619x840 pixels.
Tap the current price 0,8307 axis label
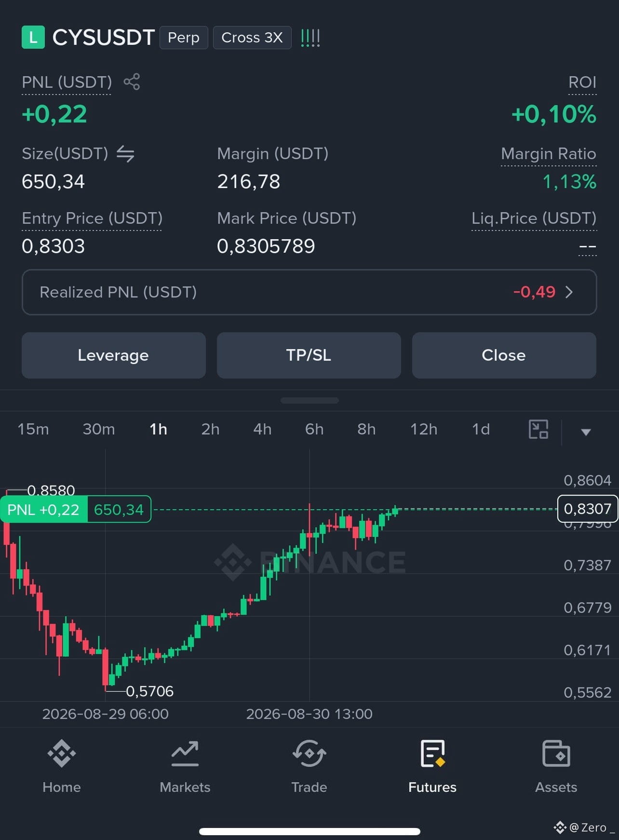(x=587, y=509)
